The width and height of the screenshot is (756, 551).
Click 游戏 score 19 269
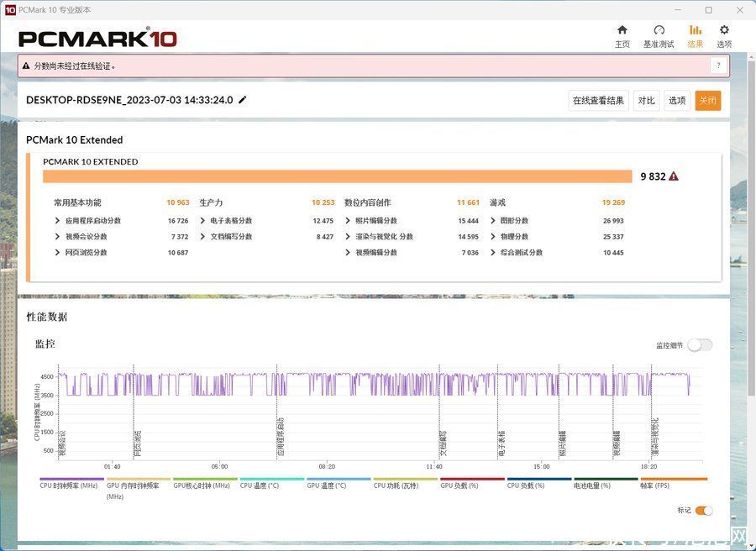613,203
